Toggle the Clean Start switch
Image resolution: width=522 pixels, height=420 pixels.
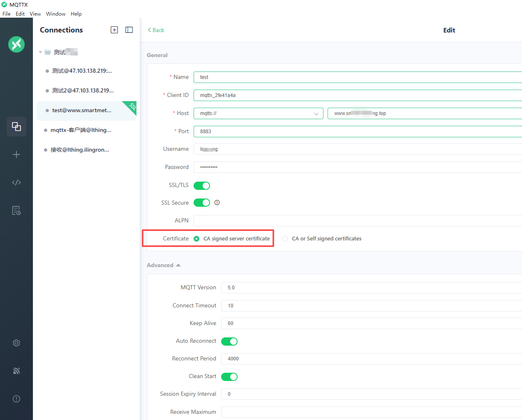(x=229, y=377)
